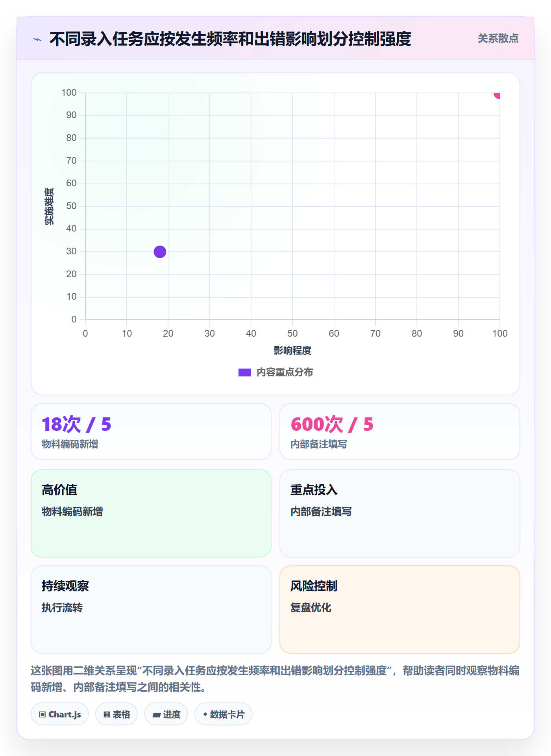Click the square icon in the Chart.js chip
Screen dimensions: 551x756
pos(43,715)
